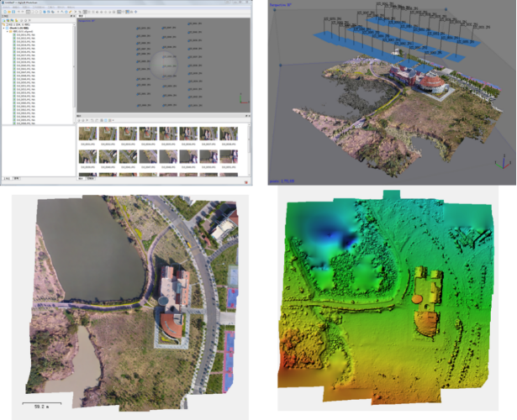Image resolution: width=517 pixels, height=420 pixels.
Task: Click the trackball sphere in model view
Action: coord(164,66)
